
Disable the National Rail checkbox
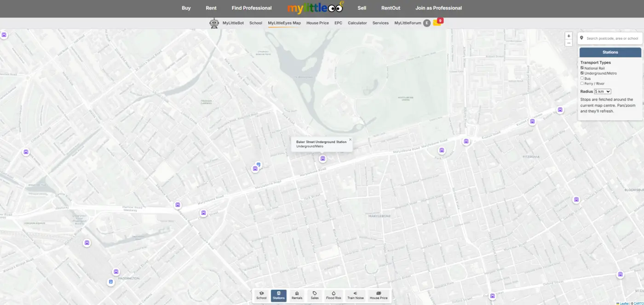click(x=582, y=67)
